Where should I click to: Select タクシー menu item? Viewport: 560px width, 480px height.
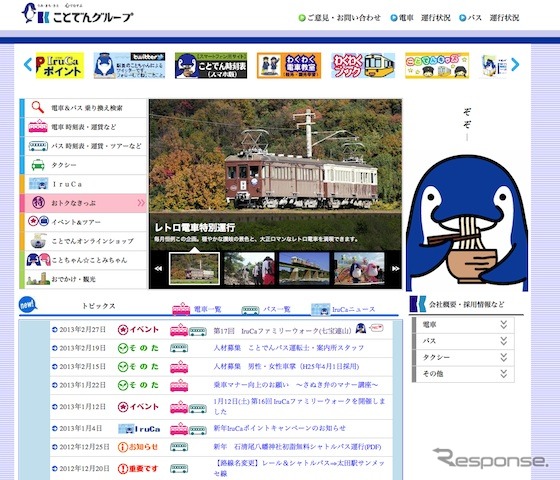(x=86, y=165)
